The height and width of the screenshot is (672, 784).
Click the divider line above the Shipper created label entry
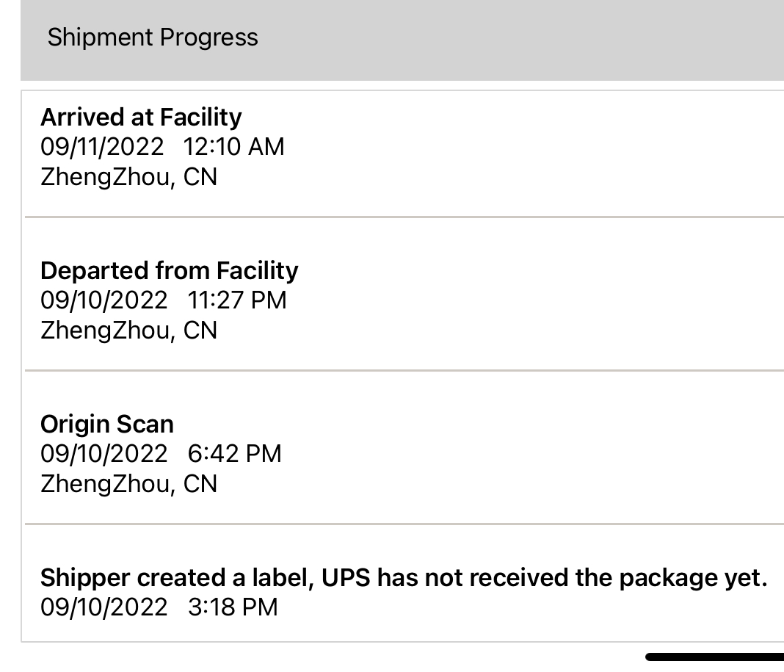[404, 524]
